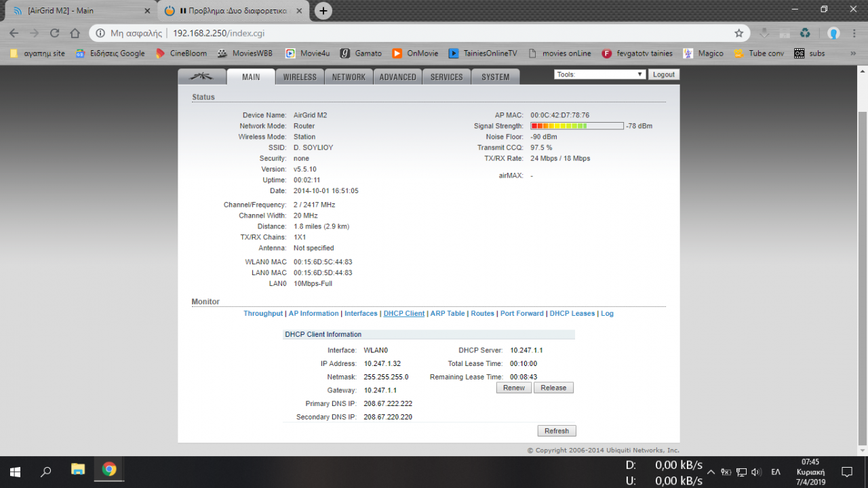Open the fevgatotv tainies bookmark
The image size is (868, 488).
point(637,53)
